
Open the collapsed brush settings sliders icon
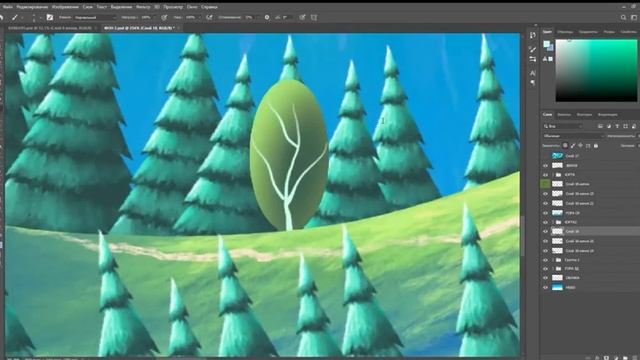point(533,59)
